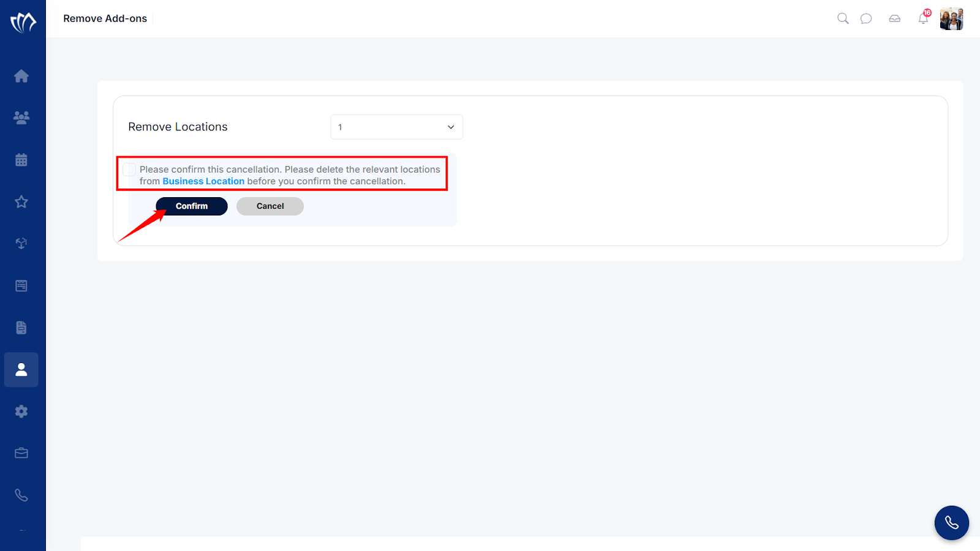Open the briefcase icon in the sidebar

[x=21, y=453]
